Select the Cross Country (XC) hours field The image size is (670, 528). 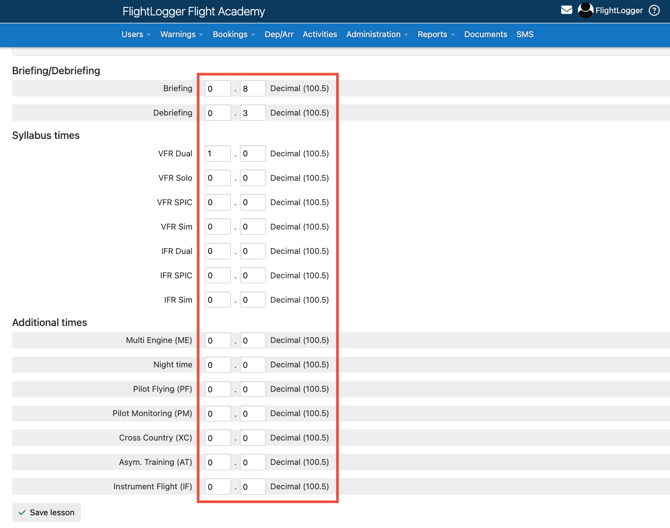[217, 438]
